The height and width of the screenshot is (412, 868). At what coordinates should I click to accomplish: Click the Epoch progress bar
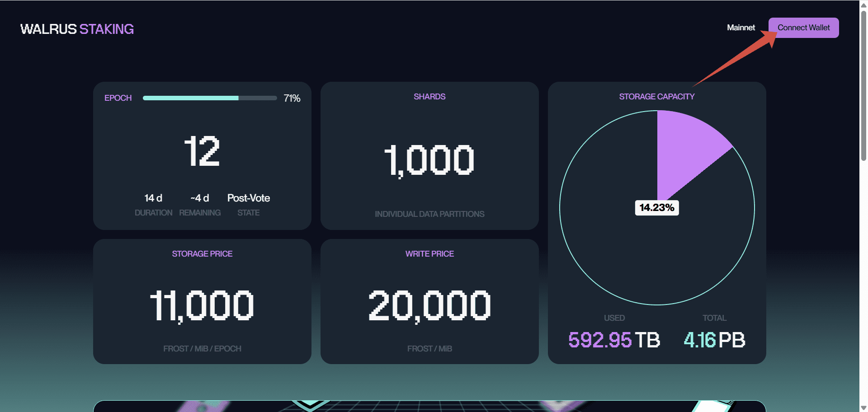[x=210, y=98]
